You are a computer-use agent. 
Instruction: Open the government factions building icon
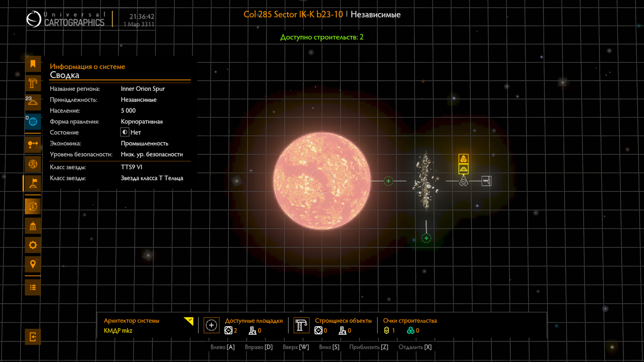[x=33, y=226]
